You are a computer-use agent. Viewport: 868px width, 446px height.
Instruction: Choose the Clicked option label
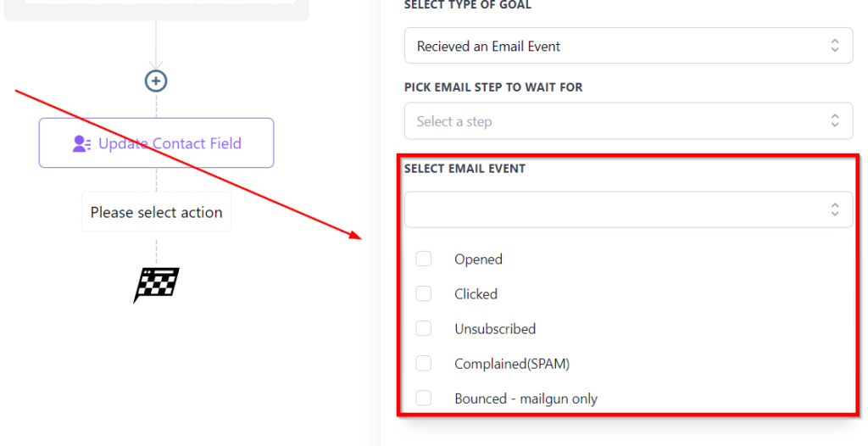[x=476, y=294]
